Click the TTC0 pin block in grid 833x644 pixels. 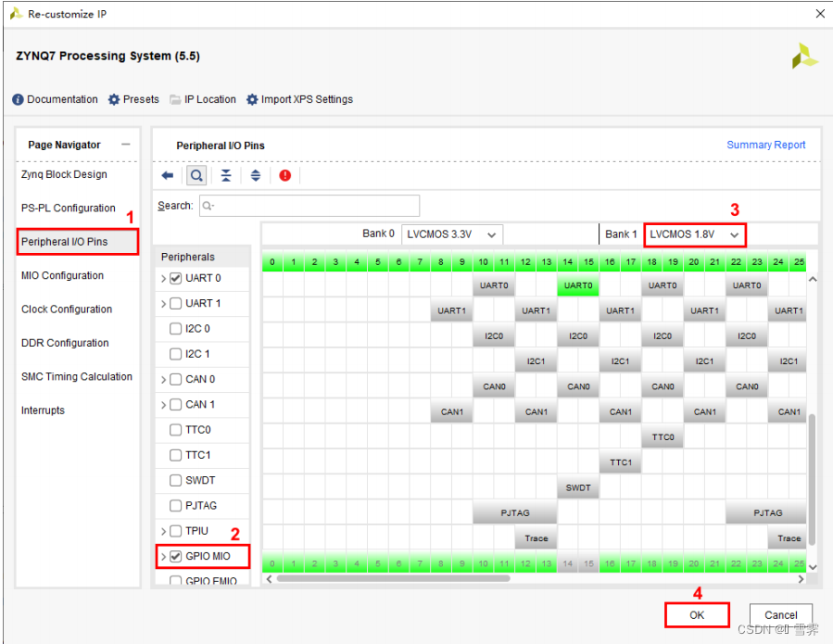point(663,437)
